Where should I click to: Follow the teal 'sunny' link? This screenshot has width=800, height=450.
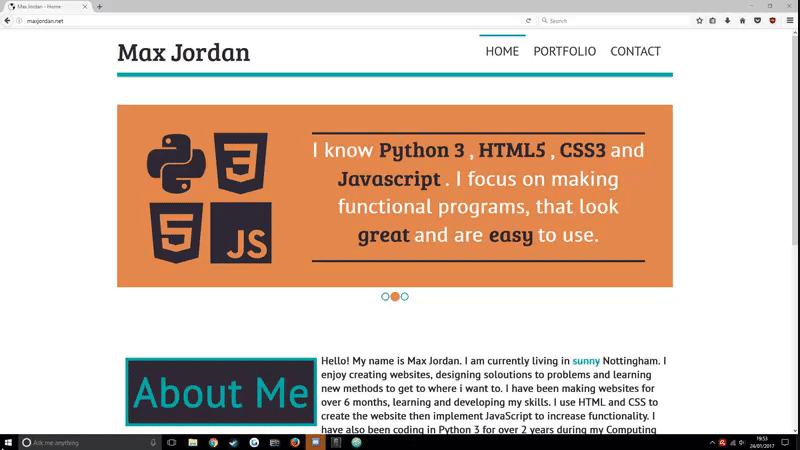(586, 361)
